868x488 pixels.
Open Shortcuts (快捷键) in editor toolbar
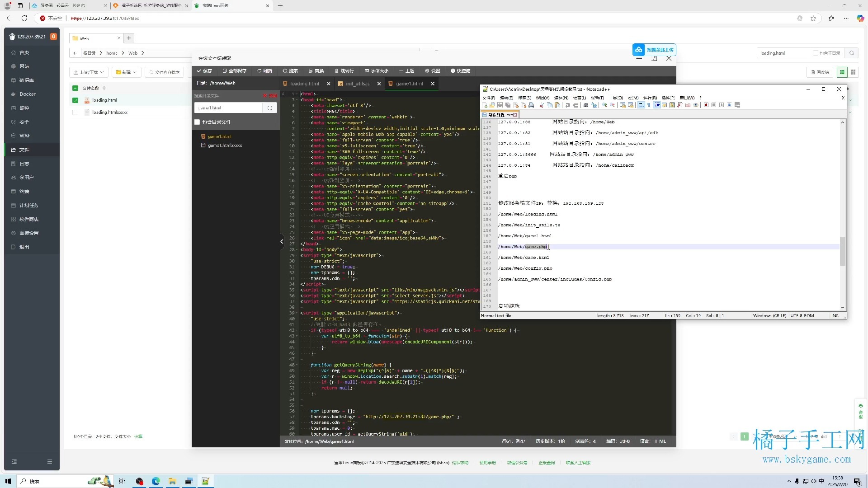click(461, 71)
